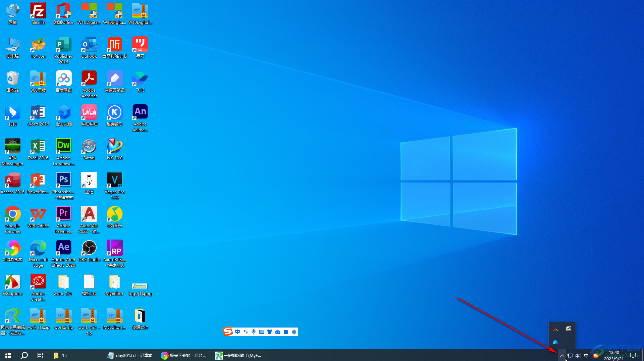Select the APK Messenger desktop icon
This screenshot has height=361, width=644.
pyautogui.click(x=13, y=152)
